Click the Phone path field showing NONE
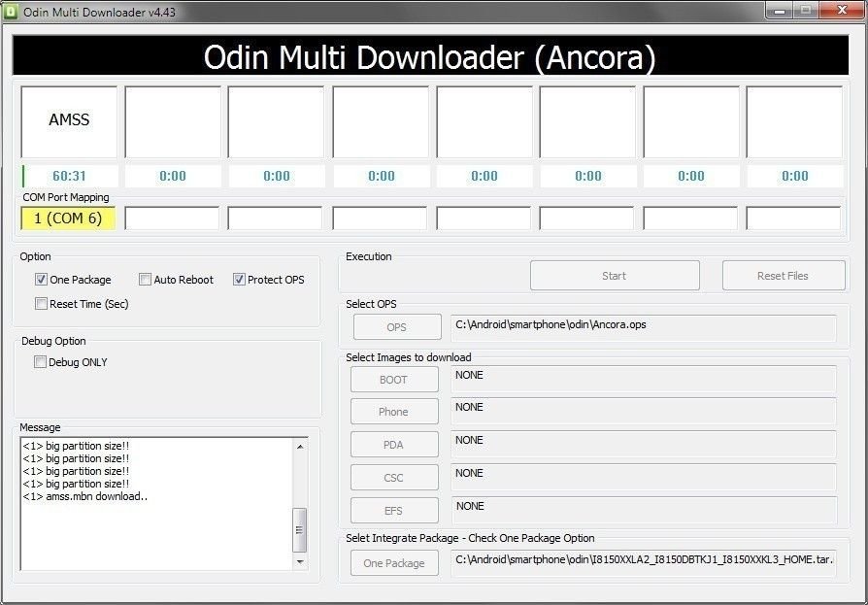The width and height of the screenshot is (868, 605). [644, 412]
